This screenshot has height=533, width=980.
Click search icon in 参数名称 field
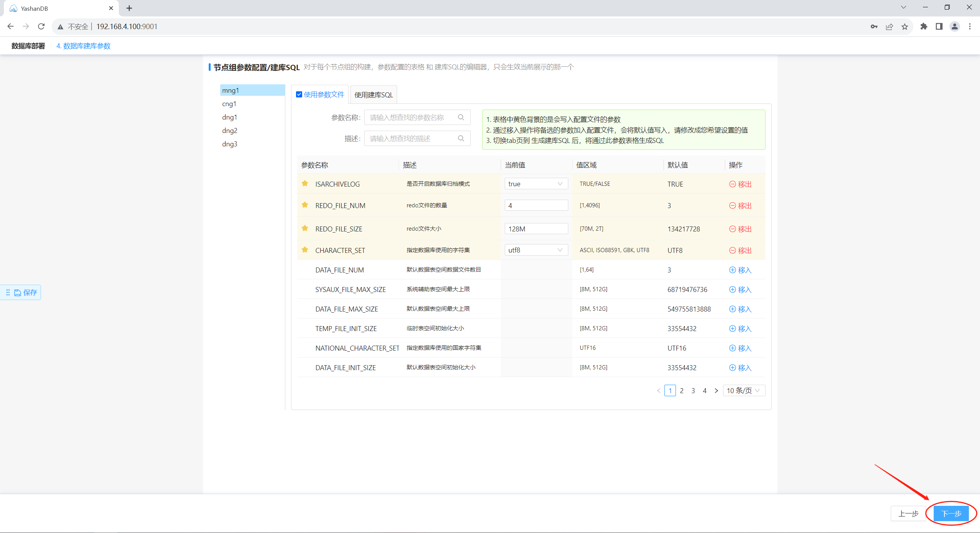461,117
